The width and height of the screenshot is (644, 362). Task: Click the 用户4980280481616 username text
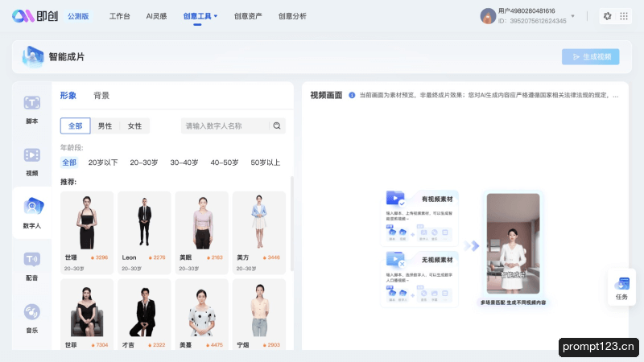point(526,11)
